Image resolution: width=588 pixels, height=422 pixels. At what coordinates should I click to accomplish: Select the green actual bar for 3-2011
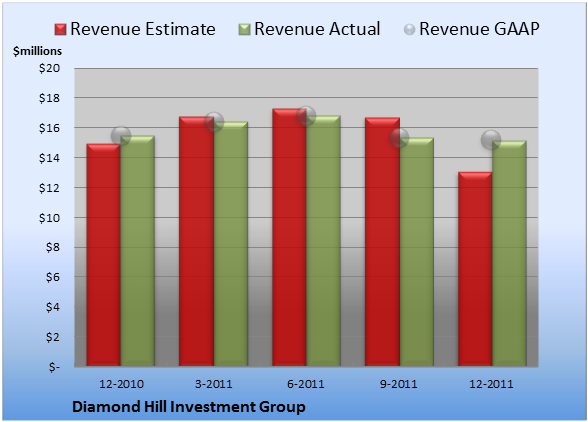(x=231, y=244)
